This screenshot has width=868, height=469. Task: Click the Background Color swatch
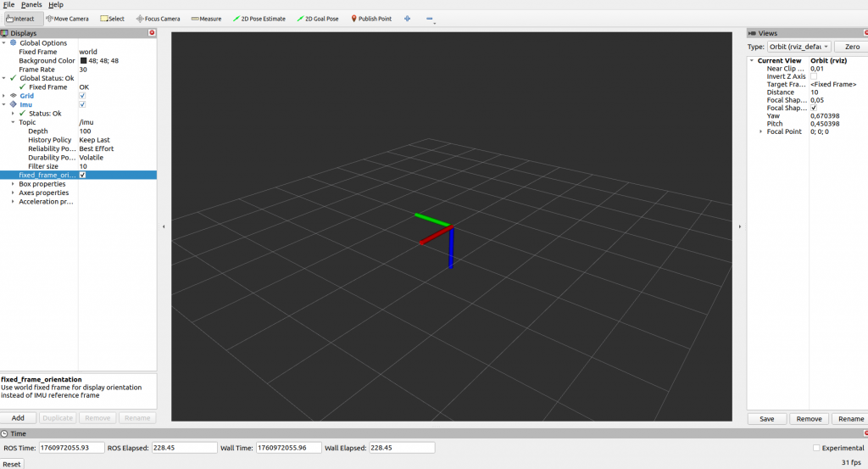click(x=83, y=61)
